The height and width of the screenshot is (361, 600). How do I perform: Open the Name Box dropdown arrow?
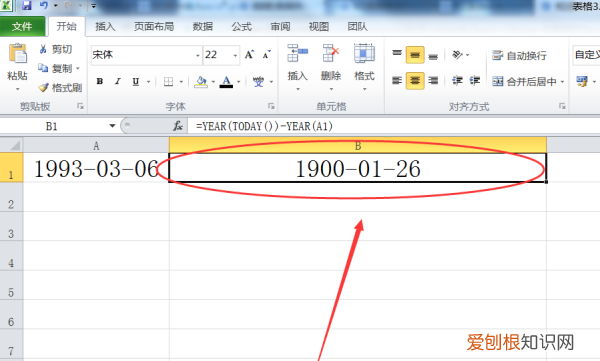(x=112, y=126)
